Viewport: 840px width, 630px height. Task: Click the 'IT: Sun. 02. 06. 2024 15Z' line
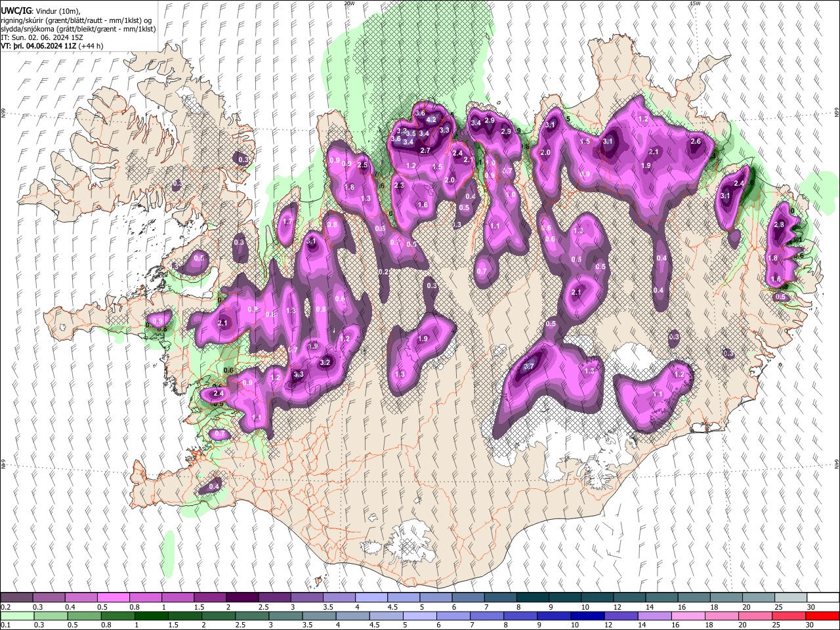(x=41, y=38)
